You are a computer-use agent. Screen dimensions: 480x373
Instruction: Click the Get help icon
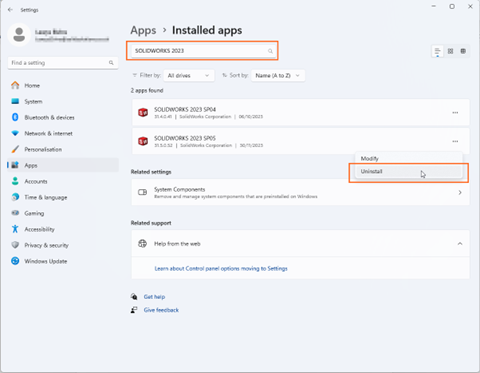(x=134, y=296)
